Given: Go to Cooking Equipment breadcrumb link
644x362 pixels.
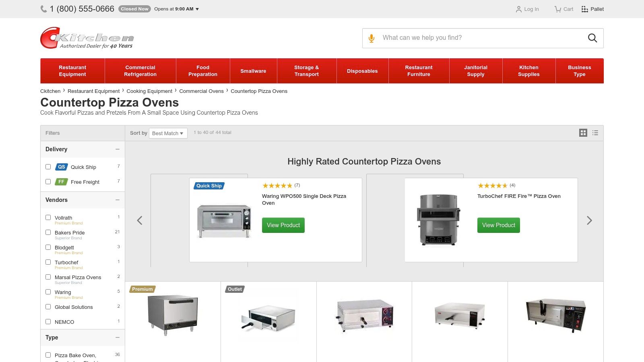Looking at the screenshot, I should (149, 91).
